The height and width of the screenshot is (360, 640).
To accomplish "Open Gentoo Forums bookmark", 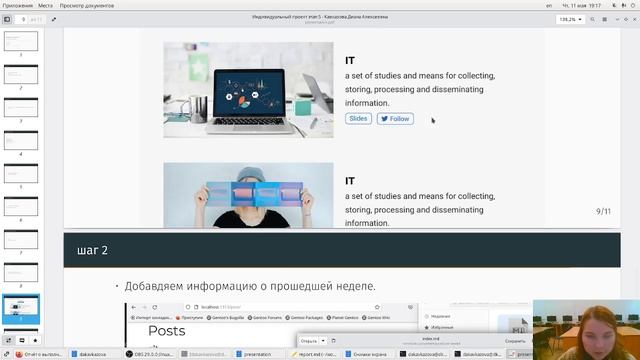I will pyautogui.click(x=265, y=318).
